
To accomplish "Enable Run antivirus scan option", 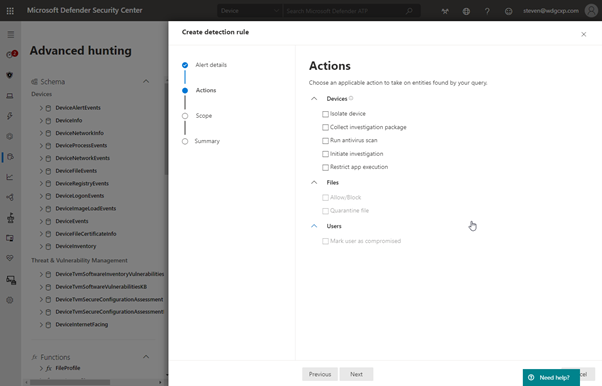I will pos(325,141).
